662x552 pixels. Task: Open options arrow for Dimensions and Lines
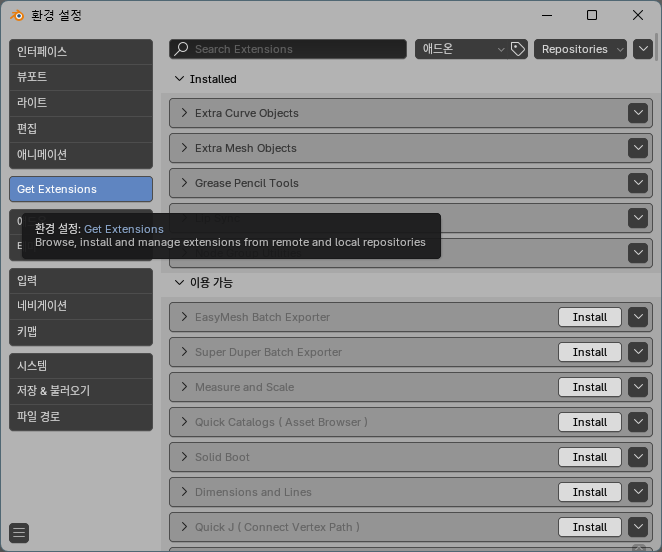click(x=638, y=492)
